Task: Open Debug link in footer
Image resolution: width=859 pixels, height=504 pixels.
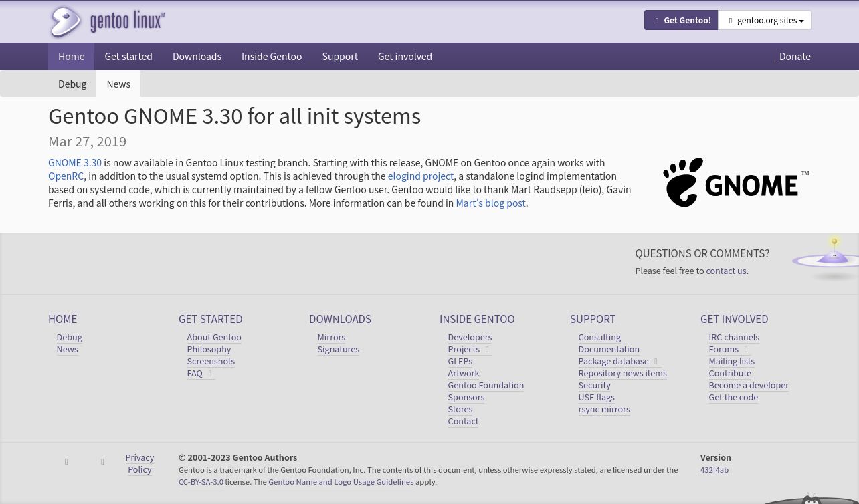Action: tap(69, 337)
